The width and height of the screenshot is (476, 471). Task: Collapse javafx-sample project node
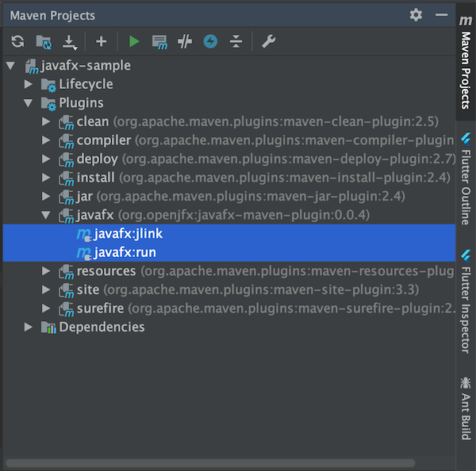10,66
